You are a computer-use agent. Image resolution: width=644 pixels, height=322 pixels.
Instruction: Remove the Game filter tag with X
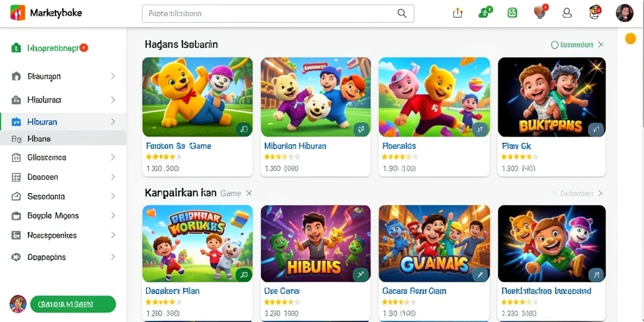tap(249, 193)
